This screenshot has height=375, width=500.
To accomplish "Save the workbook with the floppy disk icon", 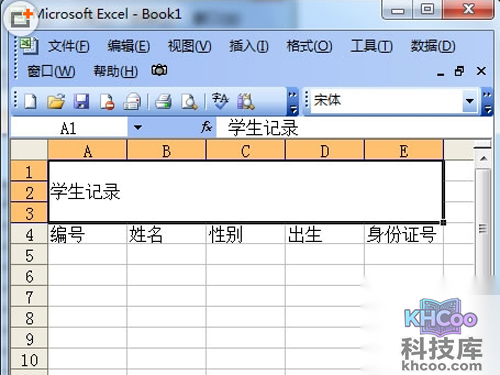I will click(x=81, y=101).
